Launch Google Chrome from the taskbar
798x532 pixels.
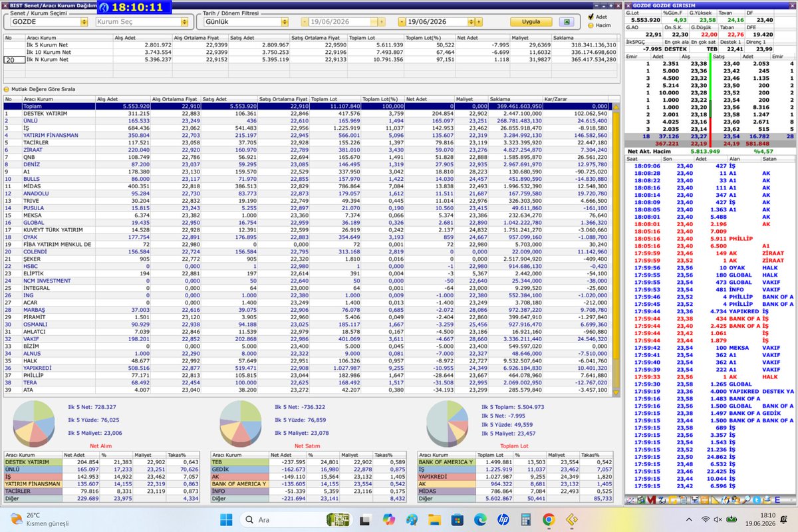point(549,519)
